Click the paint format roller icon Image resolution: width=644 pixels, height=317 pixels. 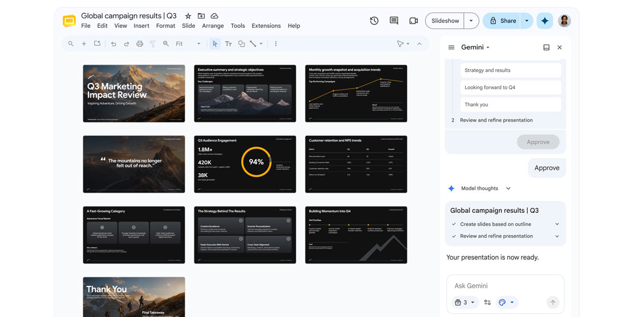pyautogui.click(x=153, y=44)
